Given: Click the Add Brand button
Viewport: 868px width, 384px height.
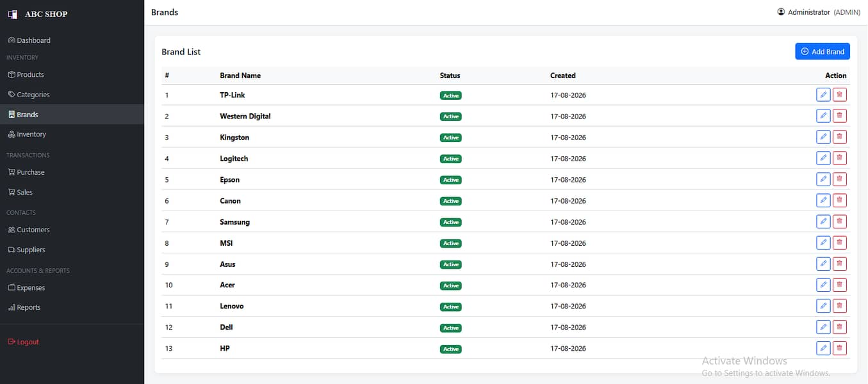Looking at the screenshot, I should pyautogui.click(x=823, y=52).
